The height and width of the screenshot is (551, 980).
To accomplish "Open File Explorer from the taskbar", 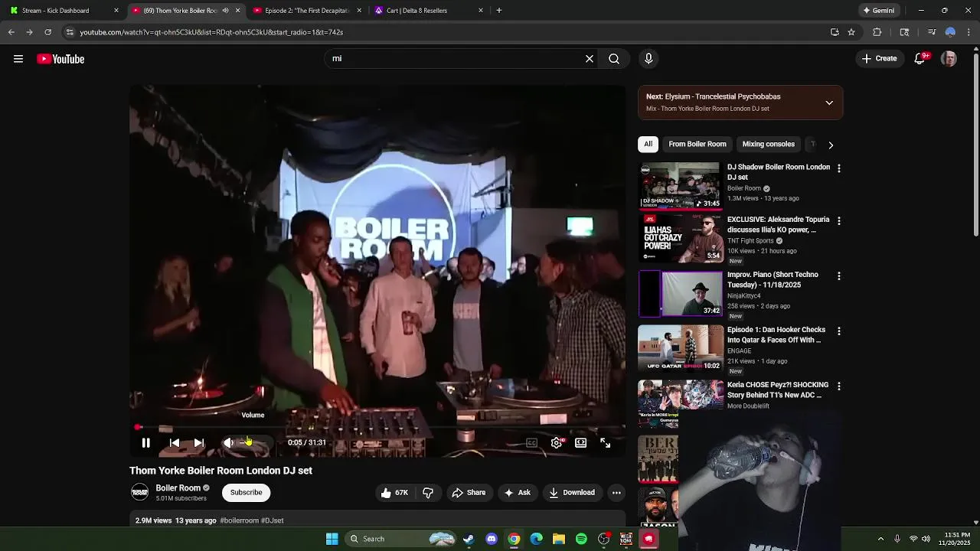I will click(559, 539).
